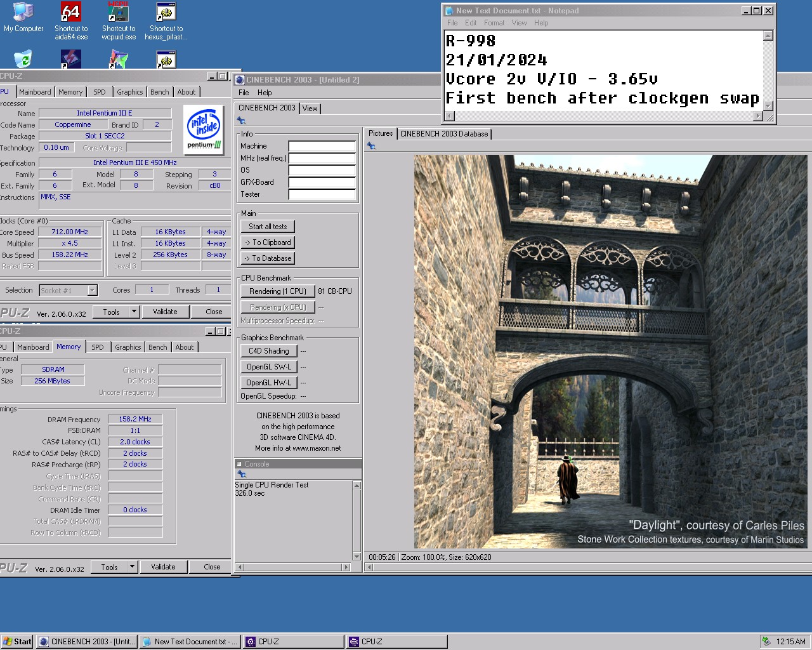
Task: Click the MHz (real freq.) input field
Action: pos(322,158)
